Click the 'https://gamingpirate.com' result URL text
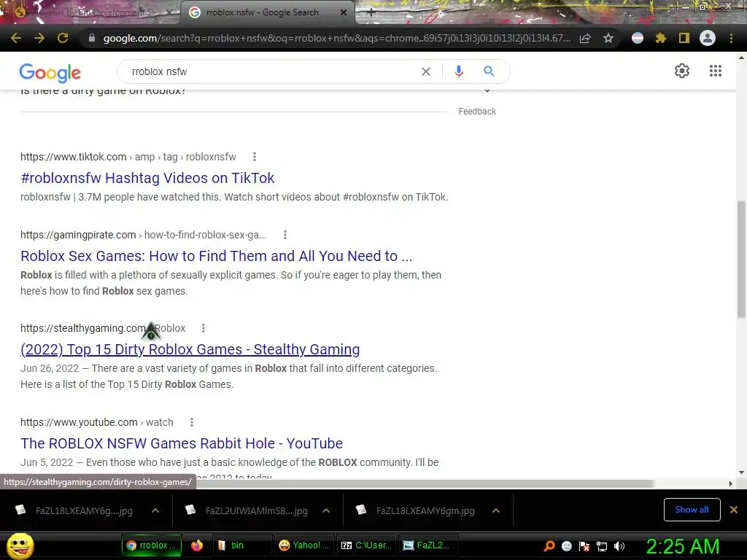Viewport: 747px width, 560px height. (78, 235)
